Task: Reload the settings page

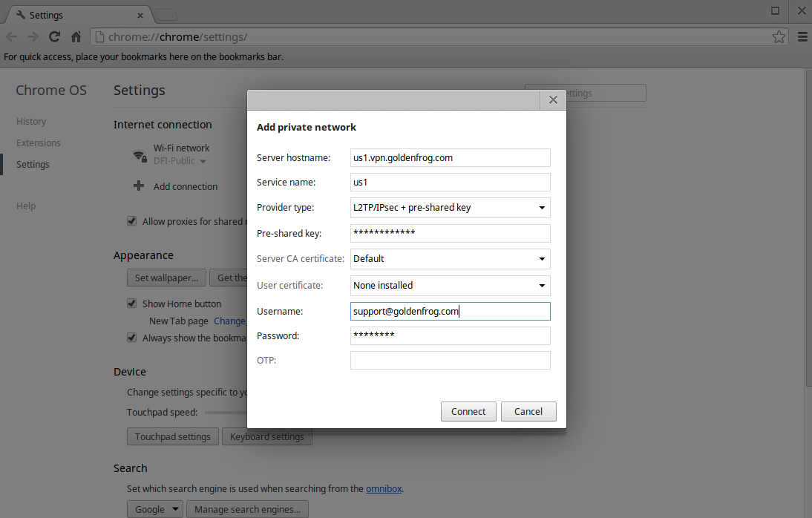Action: point(54,37)
